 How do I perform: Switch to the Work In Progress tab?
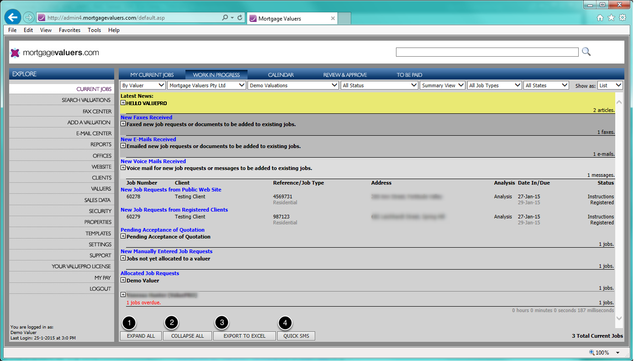coord(216,75)
